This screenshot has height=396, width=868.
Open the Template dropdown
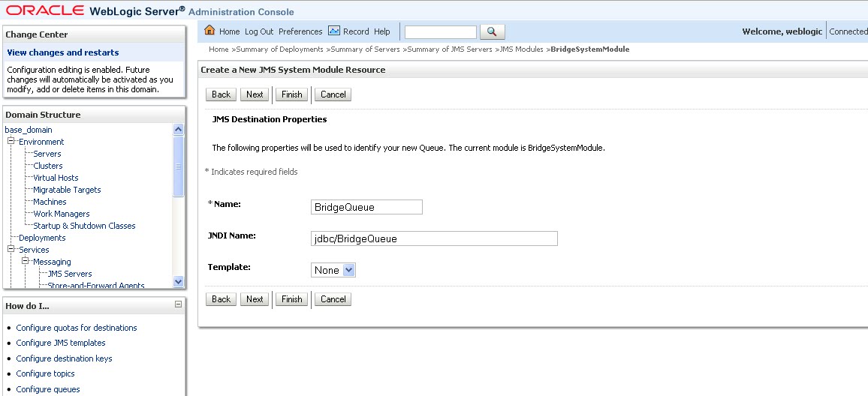point(333,270)
